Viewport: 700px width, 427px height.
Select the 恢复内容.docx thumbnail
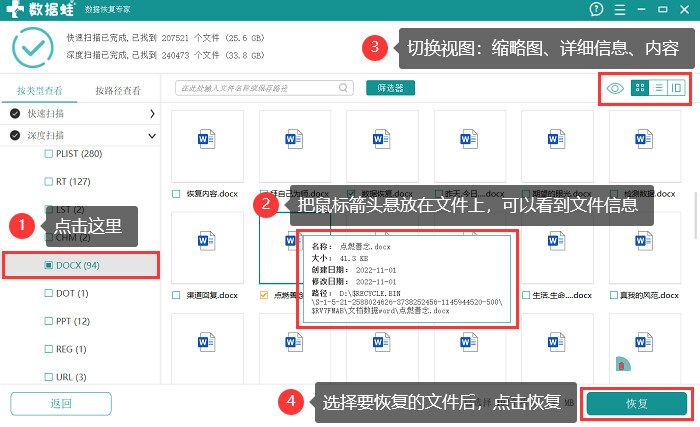tap(207, 146)
